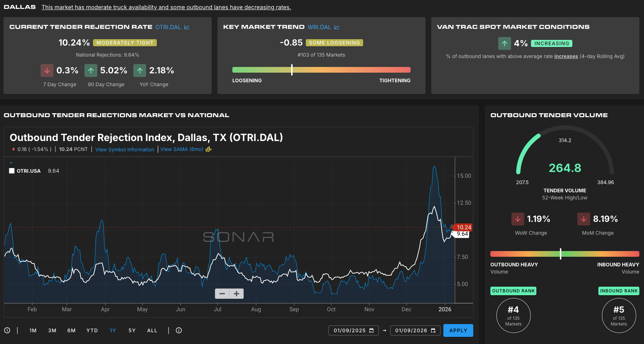Open the WRI.DAL chart icon

pyautogui.click(x=337, y=27)
